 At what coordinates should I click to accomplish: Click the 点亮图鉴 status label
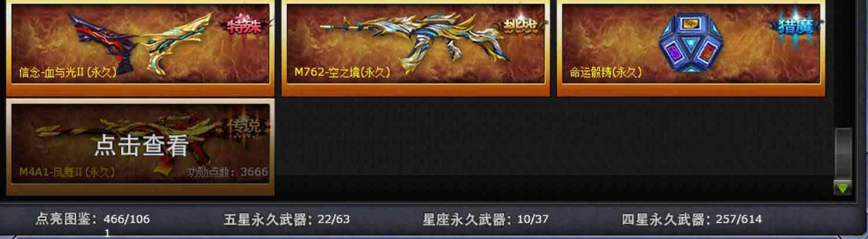click(x=66, y=220)
